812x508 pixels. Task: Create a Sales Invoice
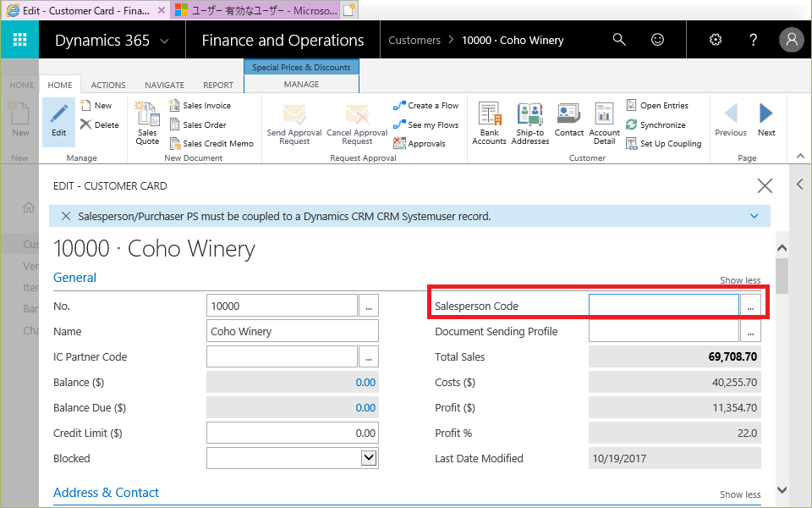(200, 105)
